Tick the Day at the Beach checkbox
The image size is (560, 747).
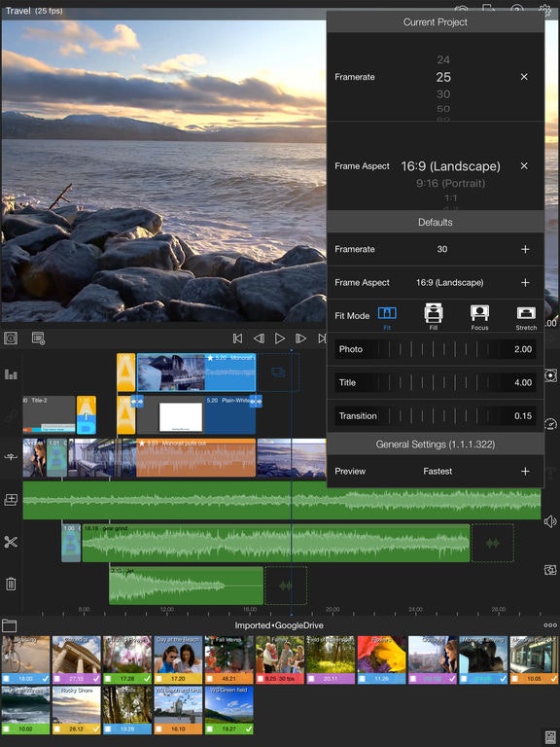(x=159, y=678)
